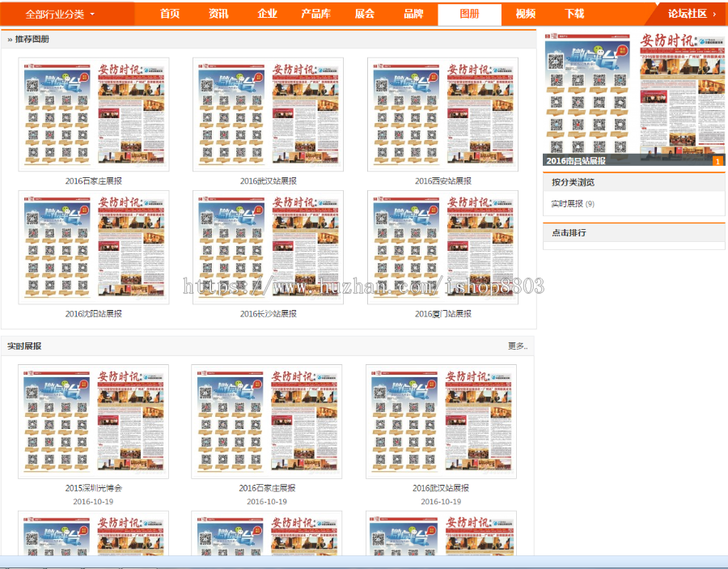Screen dimensions: 728x569
Task: Open the 产品库 navigation tab
Action: coord(315,14)
